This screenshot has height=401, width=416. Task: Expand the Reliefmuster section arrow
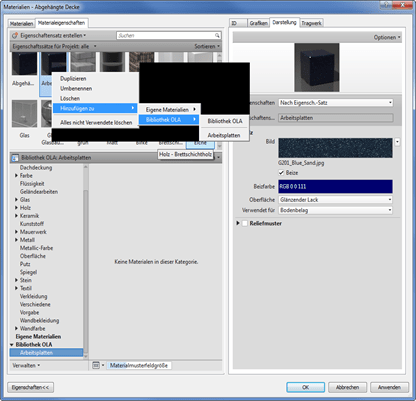(x=238, y=223)
